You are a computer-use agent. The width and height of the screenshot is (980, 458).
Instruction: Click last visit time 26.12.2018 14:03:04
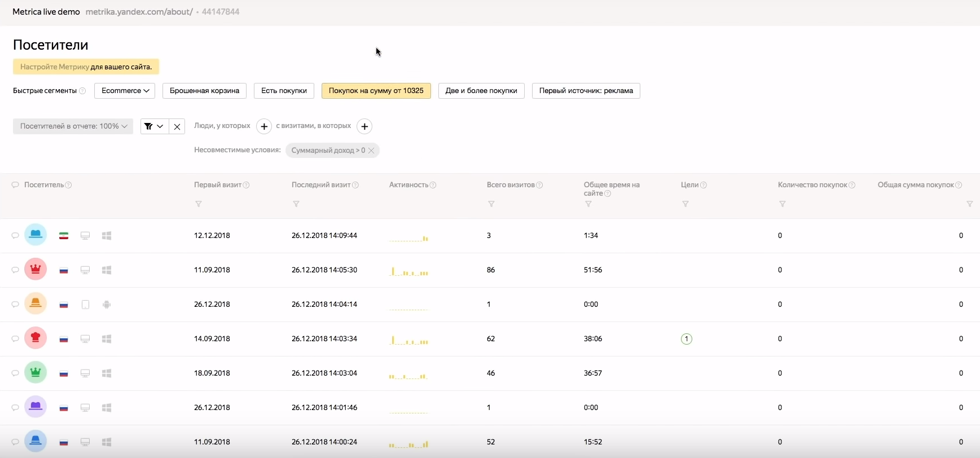point(324,373)
